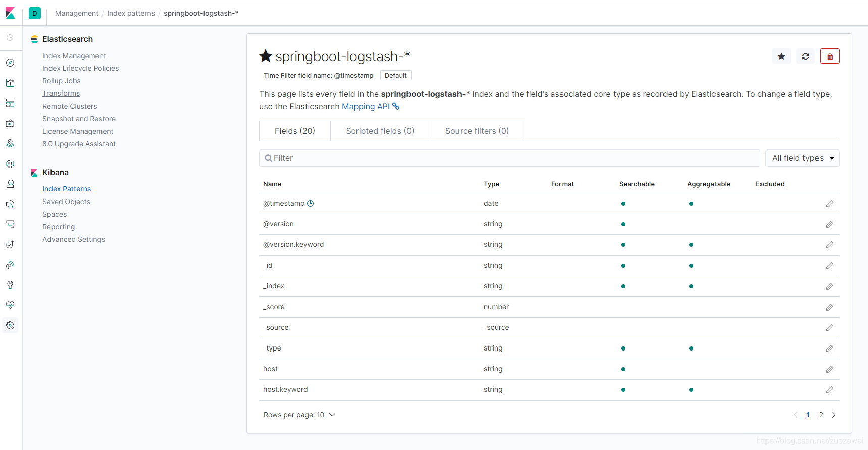Edit the @timestamp field
Image resolution: width=868 pixels, height=450 pixels.
[x=829, y=204]
